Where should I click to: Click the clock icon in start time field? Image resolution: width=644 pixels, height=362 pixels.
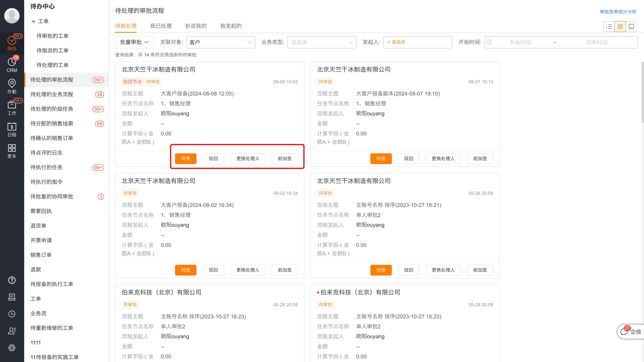[489, 42]
